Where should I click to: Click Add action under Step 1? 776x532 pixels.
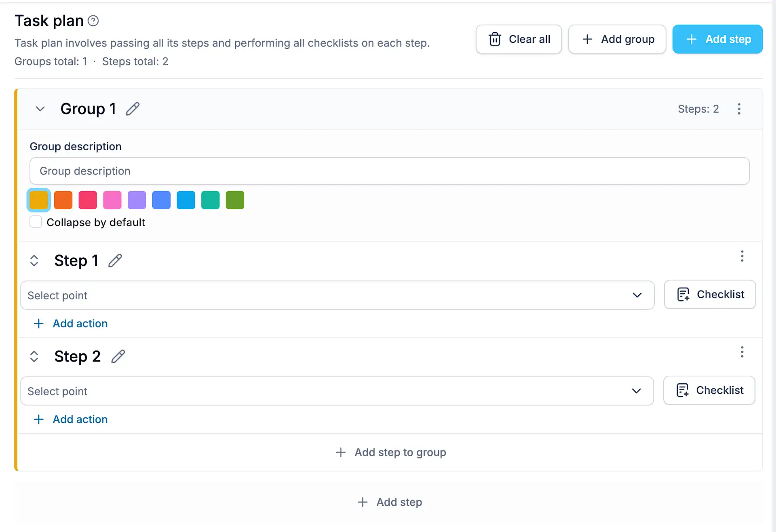coord(71,324)
